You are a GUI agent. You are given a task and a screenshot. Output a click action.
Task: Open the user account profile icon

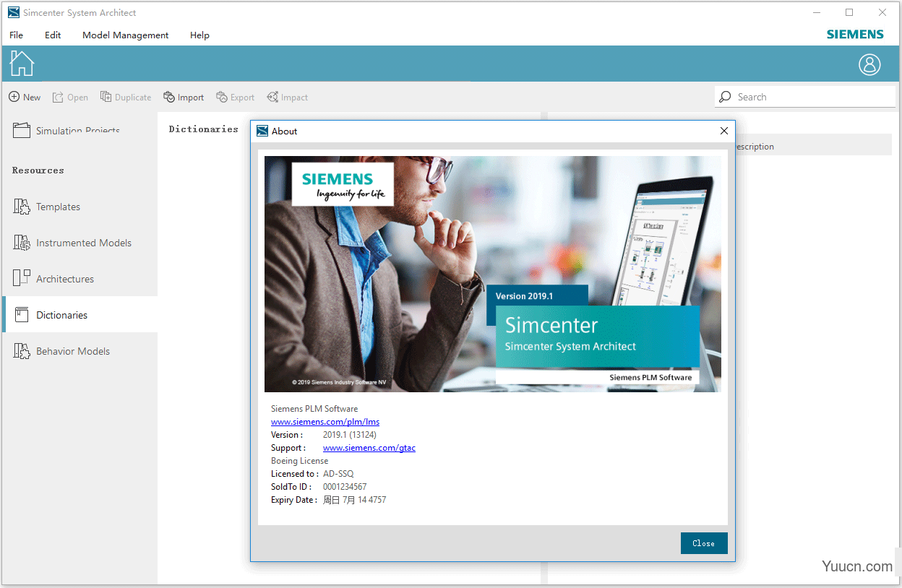869,64
